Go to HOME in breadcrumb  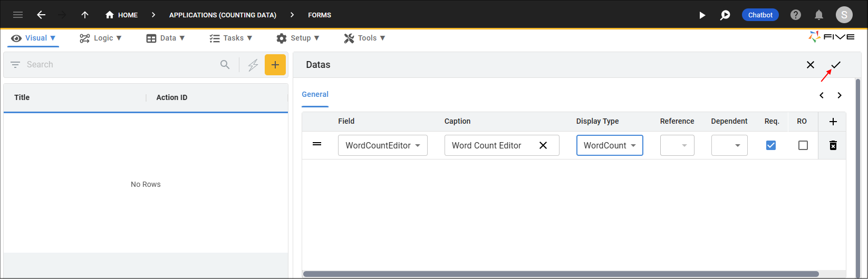click(122, 15)
